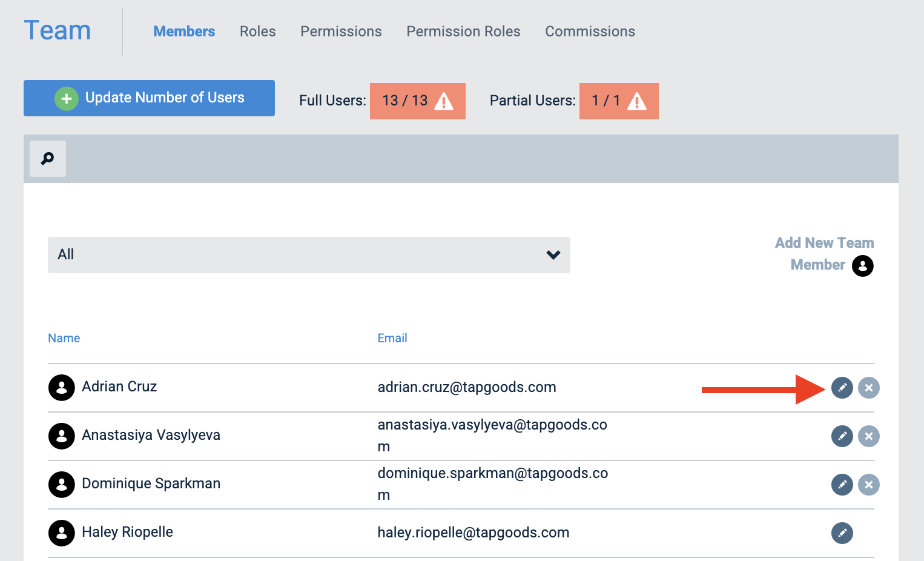This screenshot has height=561, width=924.
Task: Sort by the Name column header
Action: pyautogui.click(x=64, y=338)
